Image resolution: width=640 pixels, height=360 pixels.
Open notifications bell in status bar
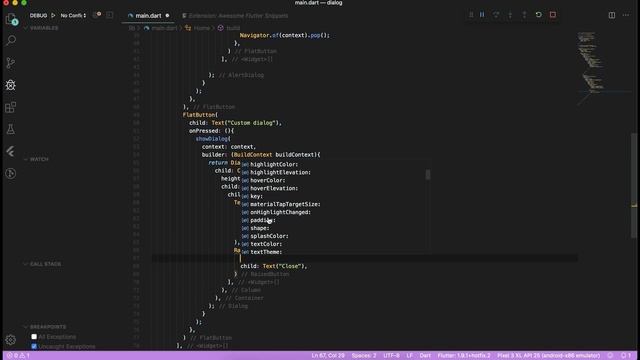tap(626, 356)
